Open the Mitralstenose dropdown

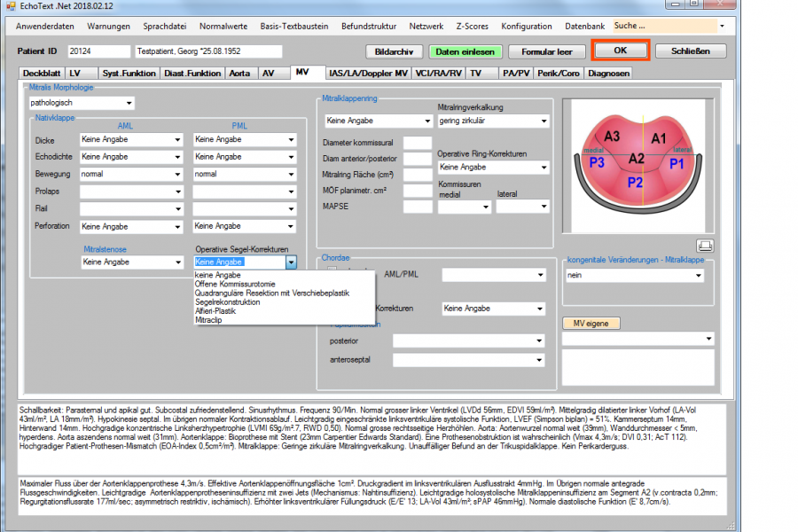(132, 262)
